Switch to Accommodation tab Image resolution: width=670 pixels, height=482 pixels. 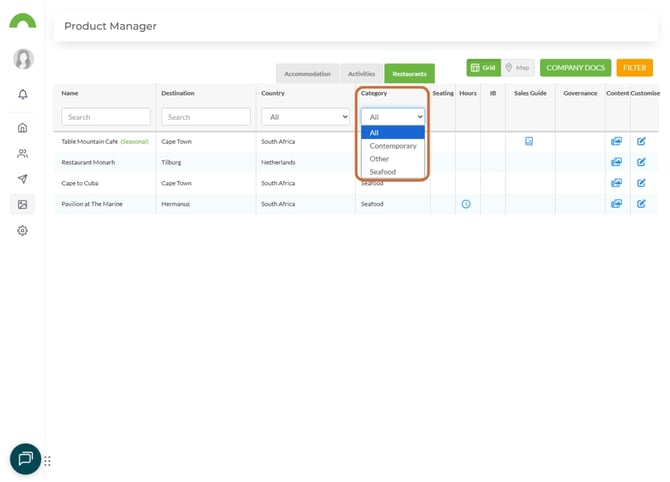307,73
